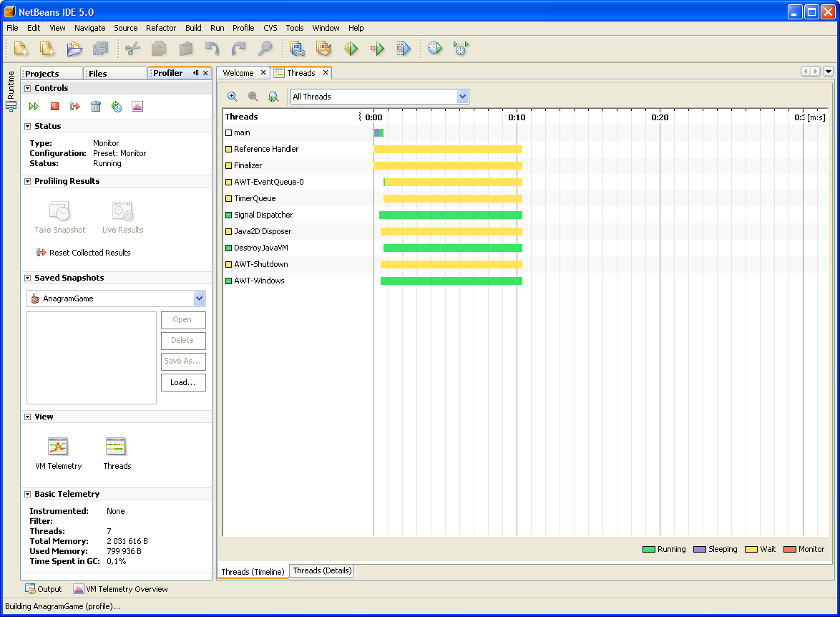Image resolution: width=840 pixels, height=617 pixels.
Task: Stop profiling with the red square icon
Action: [x=54, y=107]
